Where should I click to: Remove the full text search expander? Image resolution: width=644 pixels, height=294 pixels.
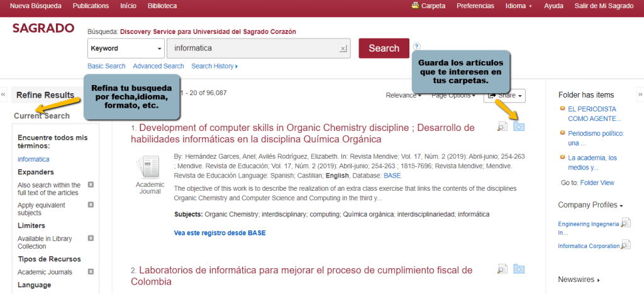point(91,185)
